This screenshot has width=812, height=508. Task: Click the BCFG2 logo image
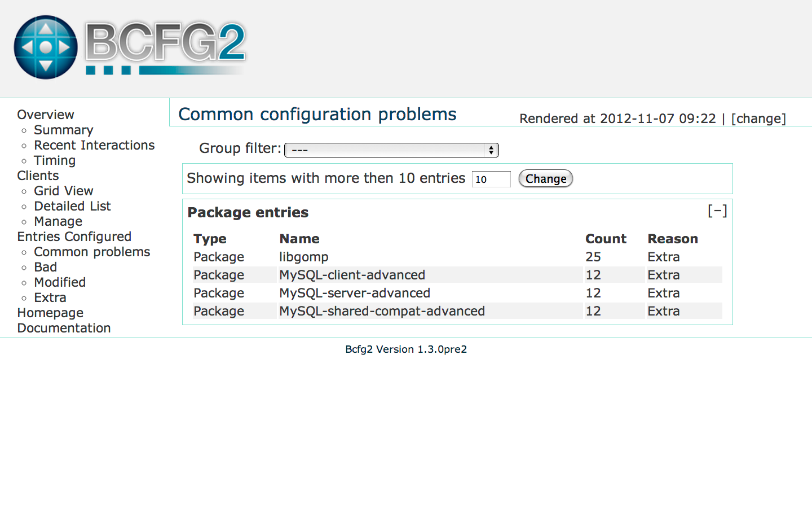pyautogui.click(x=130, y=47)
